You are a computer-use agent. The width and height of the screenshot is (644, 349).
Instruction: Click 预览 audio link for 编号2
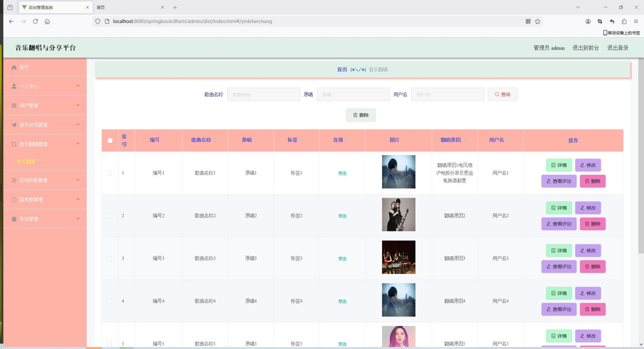pyautogui.click(x=342, y=216)
